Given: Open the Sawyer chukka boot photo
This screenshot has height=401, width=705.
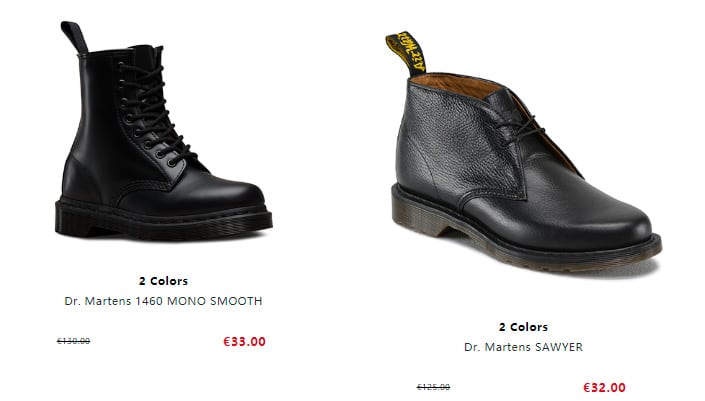Looking at the screenshot, I should (x=523, y=153).
